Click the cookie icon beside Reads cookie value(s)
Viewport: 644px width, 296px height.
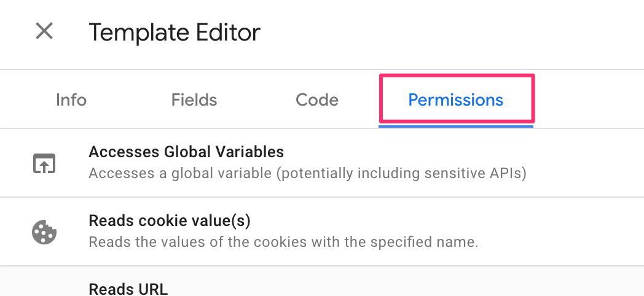pos(44,232)
